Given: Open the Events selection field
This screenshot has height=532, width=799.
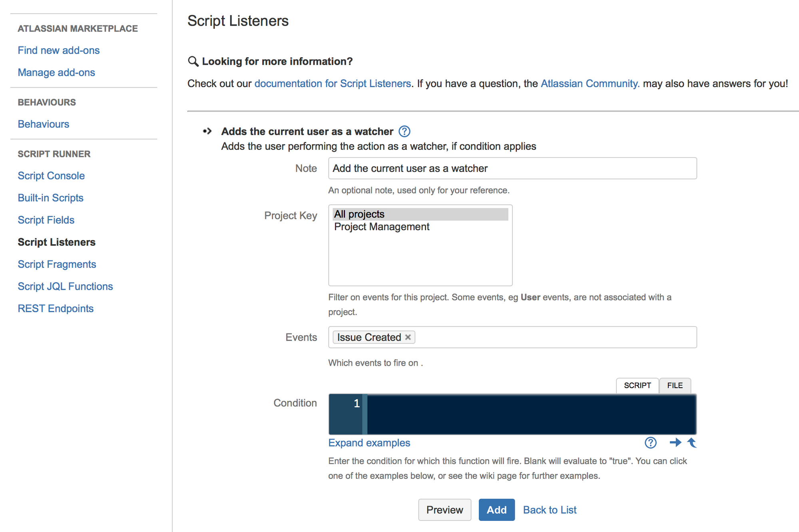Looking at the screenshot, I should (x=556, y=337).
